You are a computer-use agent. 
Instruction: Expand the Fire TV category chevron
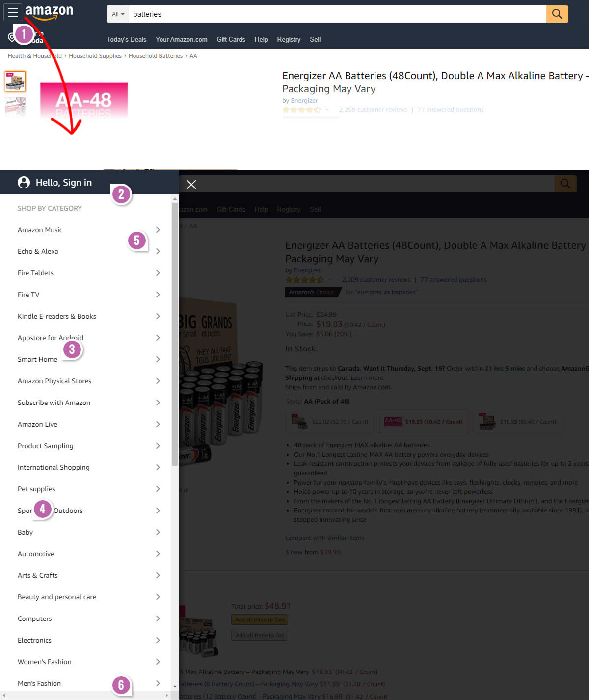[158, 295]
